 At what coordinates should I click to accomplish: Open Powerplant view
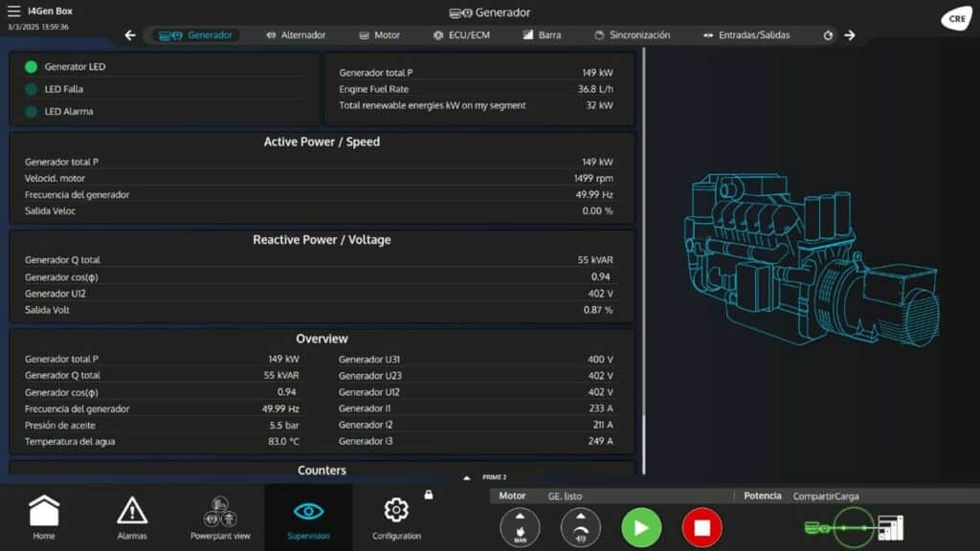click(220, 518)
